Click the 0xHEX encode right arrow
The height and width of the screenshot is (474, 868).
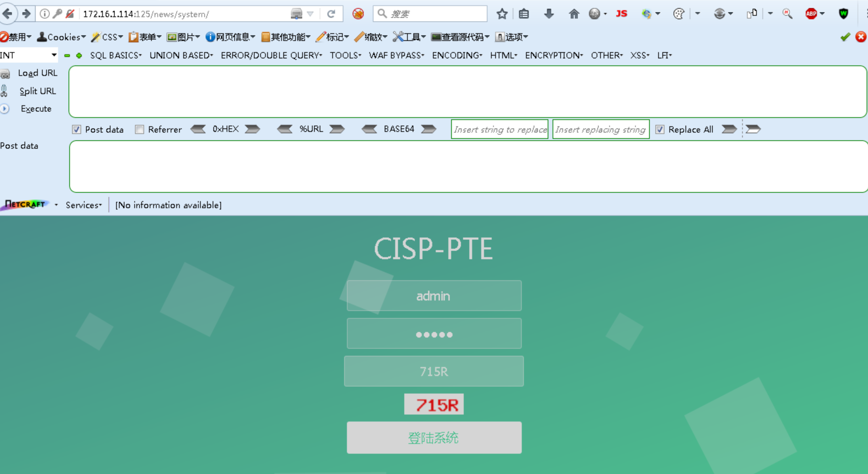[x=252, y=129]
